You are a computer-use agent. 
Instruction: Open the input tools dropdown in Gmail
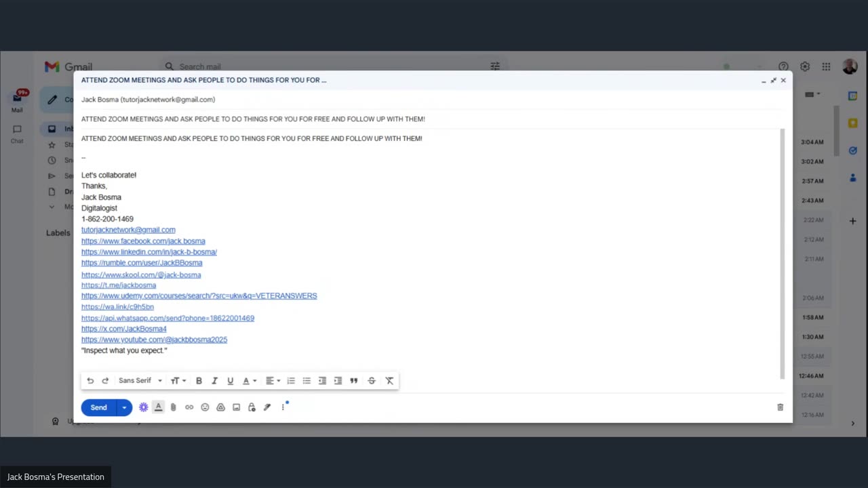(812, 94)
